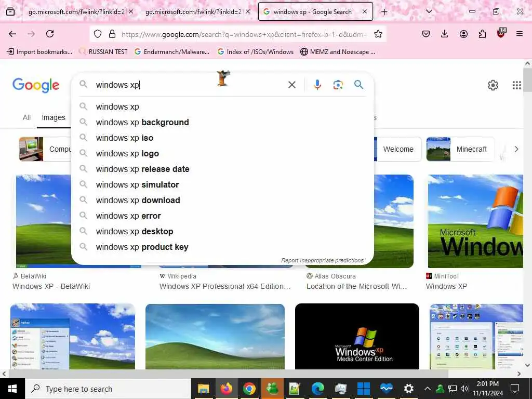Clear the search box with the X icon
This screenshot has height=399, width=532.
pos(292,85)
